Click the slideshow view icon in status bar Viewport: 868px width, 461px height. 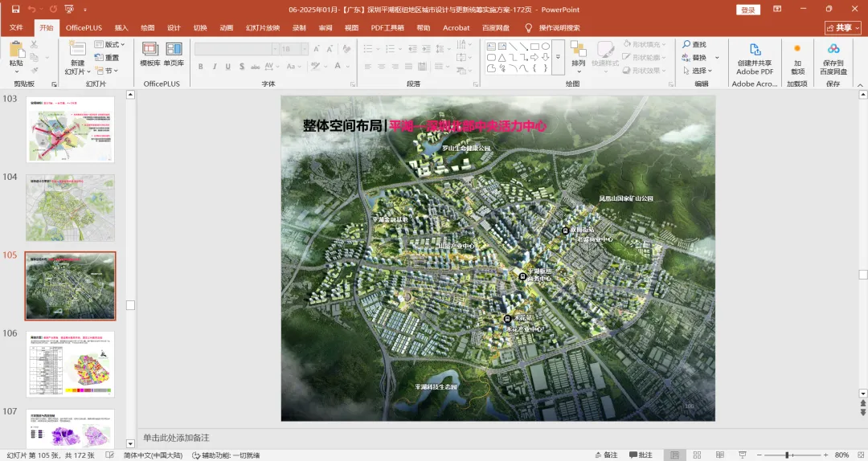coord(743,455)
